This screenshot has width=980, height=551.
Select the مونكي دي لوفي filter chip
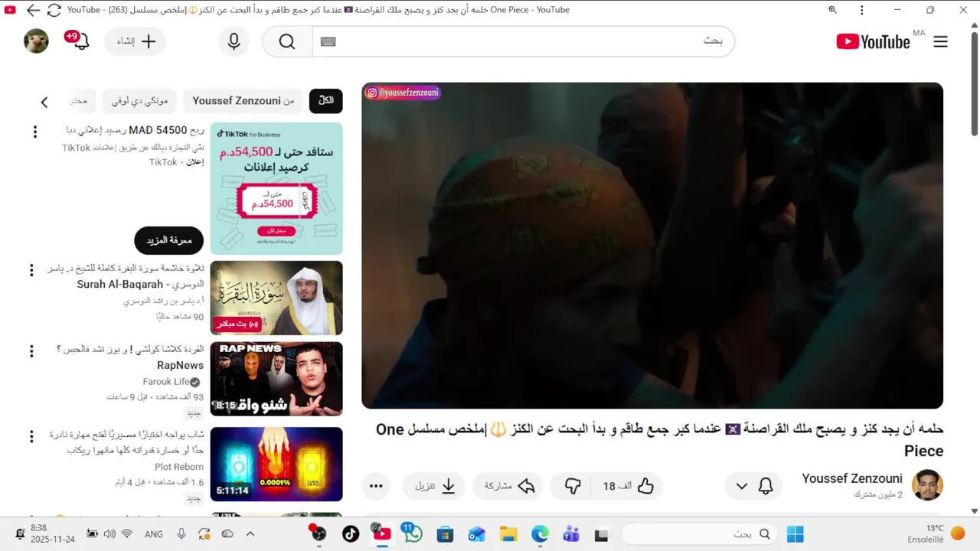coord(140,100)
